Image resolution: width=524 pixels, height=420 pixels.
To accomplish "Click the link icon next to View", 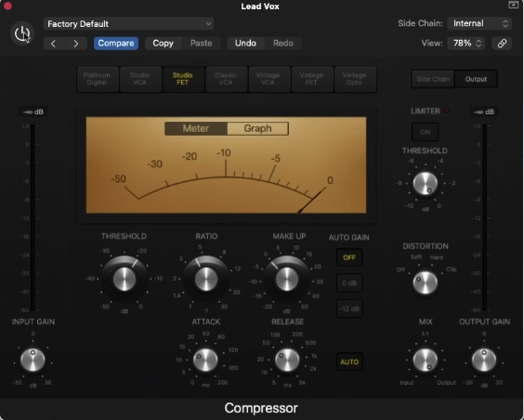I will 502,43.
